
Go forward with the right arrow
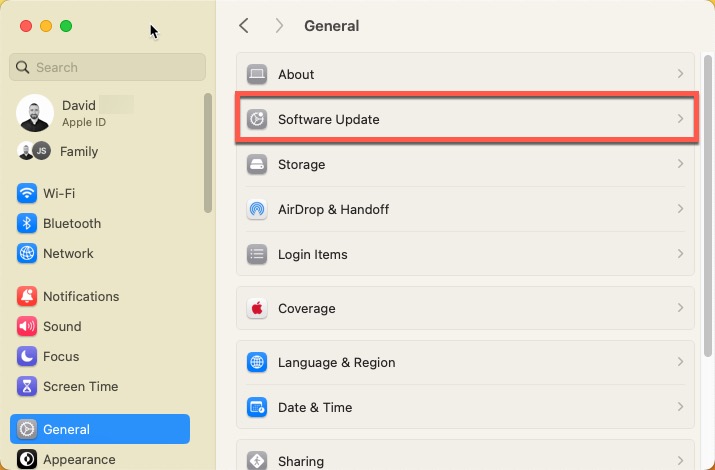coord(279,26)
